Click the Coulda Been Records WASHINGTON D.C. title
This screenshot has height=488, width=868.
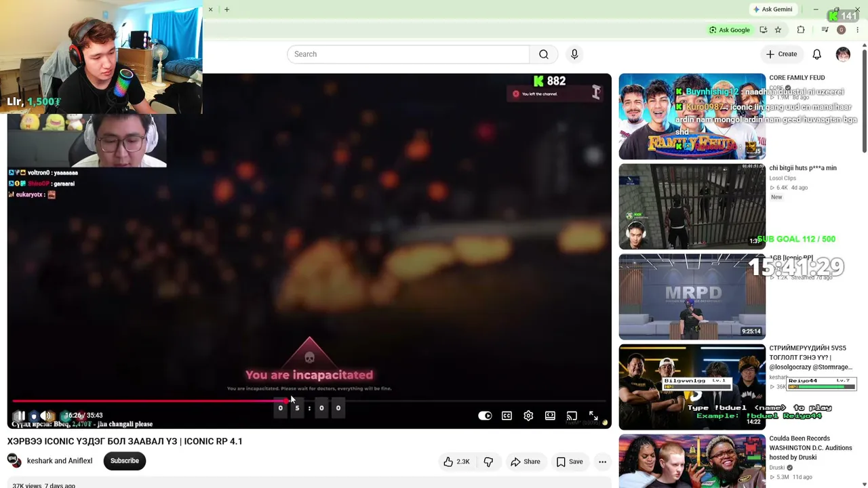[810, 448]
